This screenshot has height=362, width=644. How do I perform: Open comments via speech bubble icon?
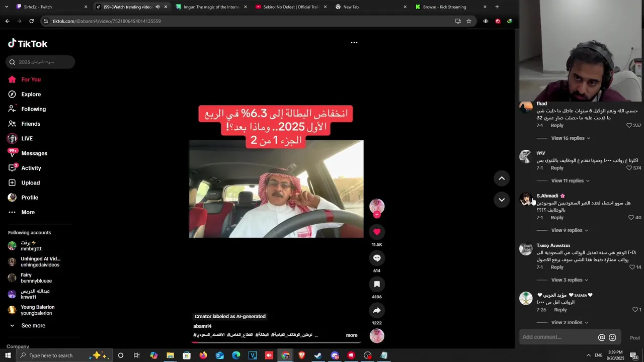click(x=377, y=258)
